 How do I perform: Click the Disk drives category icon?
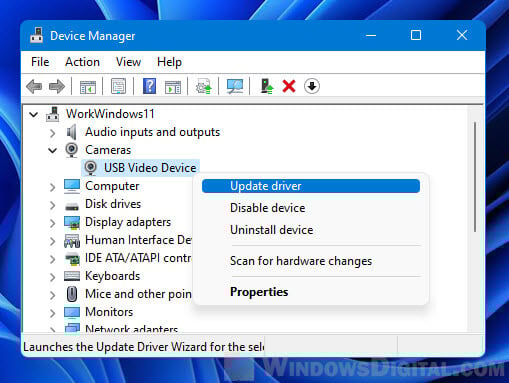[72, 206]
